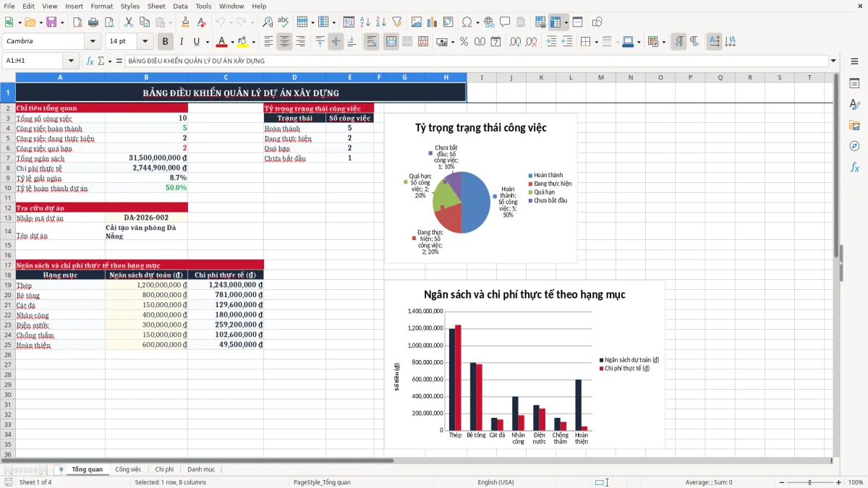
Task: Apply the yellow background color swatch
Action: (243, 42)
